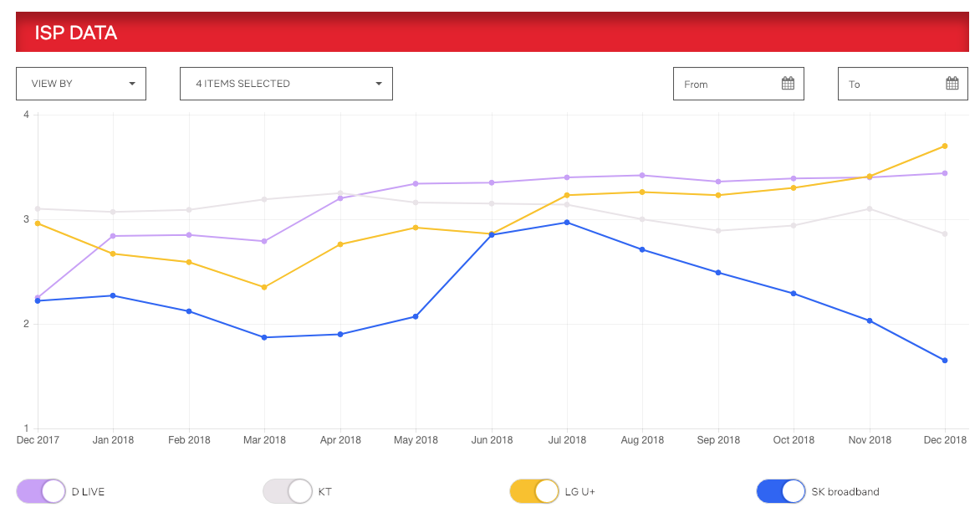Screen dimensions: 980x523
Task: Enable the KT series toggle
Action: click(x=288, y=491)
